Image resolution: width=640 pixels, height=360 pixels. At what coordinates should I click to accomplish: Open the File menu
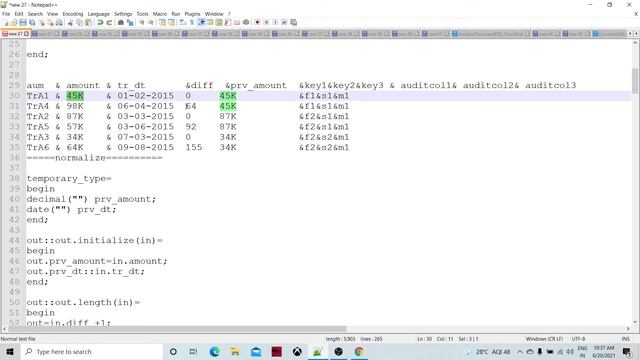(x=6, y=14)
